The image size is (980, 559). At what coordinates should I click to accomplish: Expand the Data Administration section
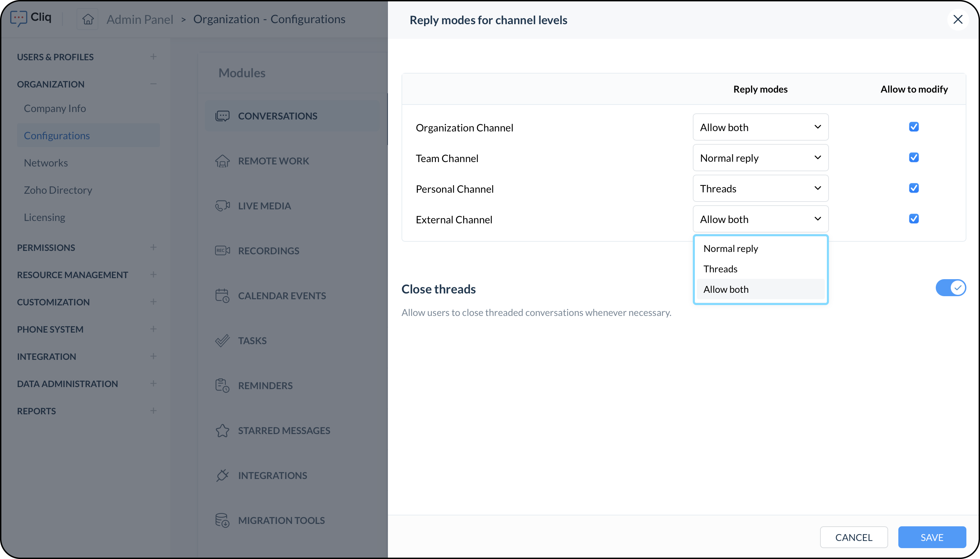[153, 384]
